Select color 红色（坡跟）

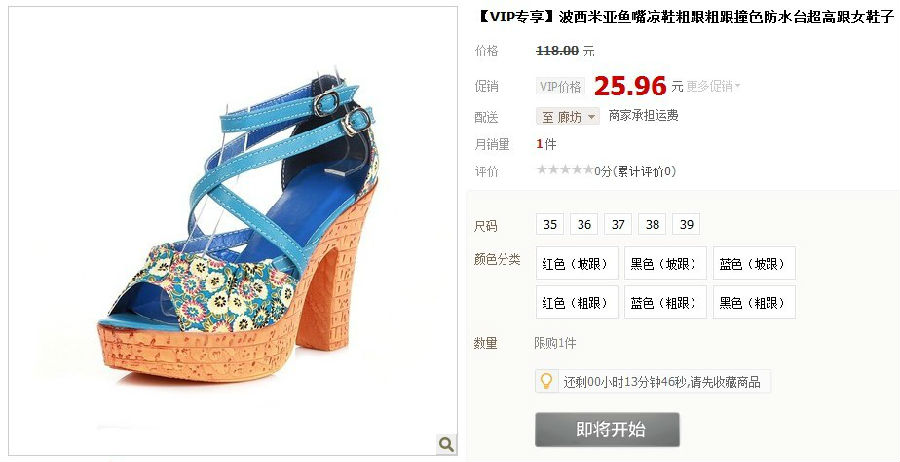(577, 263)
